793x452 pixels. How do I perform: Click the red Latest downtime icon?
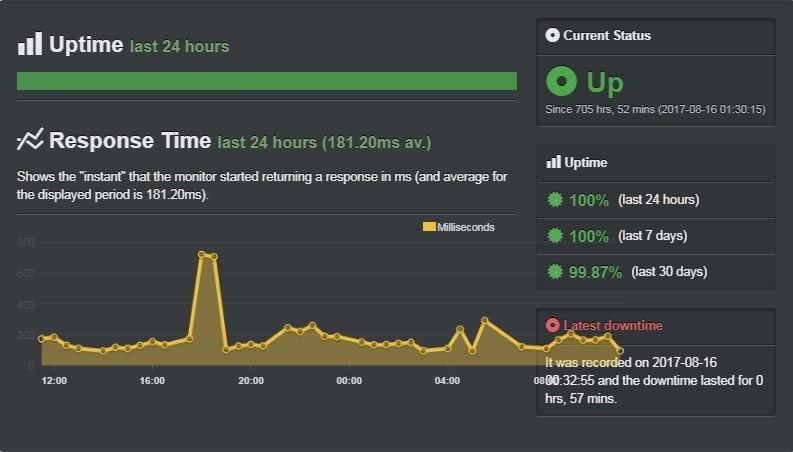click(x=552, y=325)
